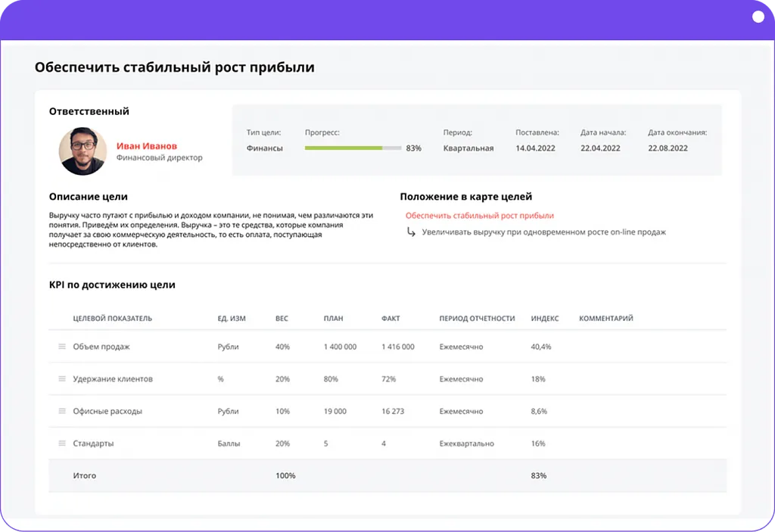775x532 pixels.
Task: Click drag handle icon beside Объем продаж
Action: point(62,347)
